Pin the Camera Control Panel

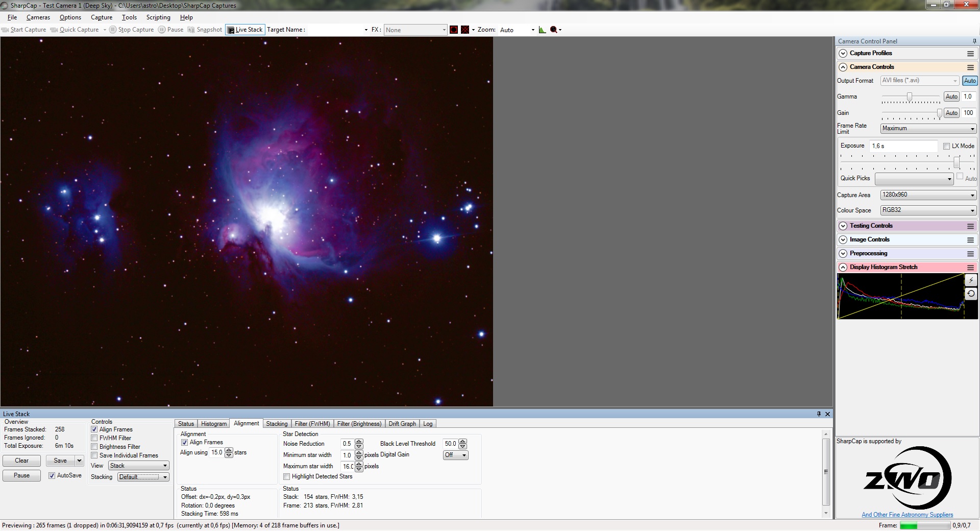[x=974, y=41]
